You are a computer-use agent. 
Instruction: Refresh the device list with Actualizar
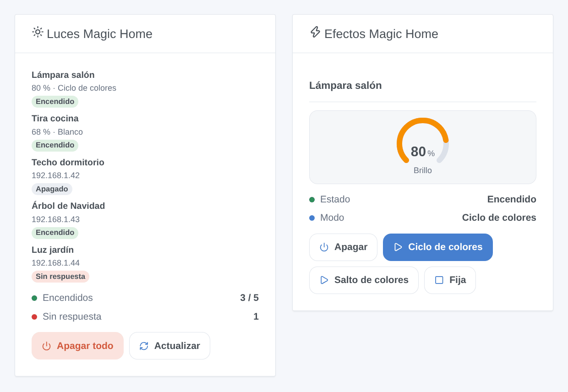point(169,346)
